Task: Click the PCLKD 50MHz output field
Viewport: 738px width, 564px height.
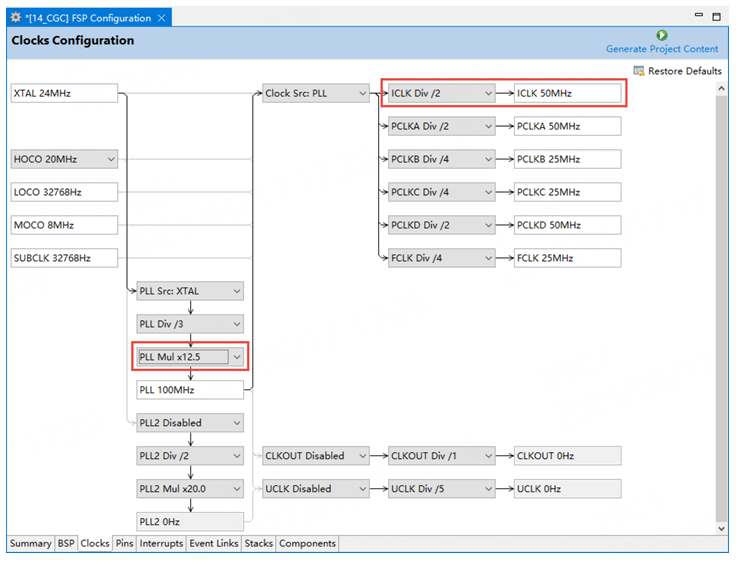Action: coord(568,225)
